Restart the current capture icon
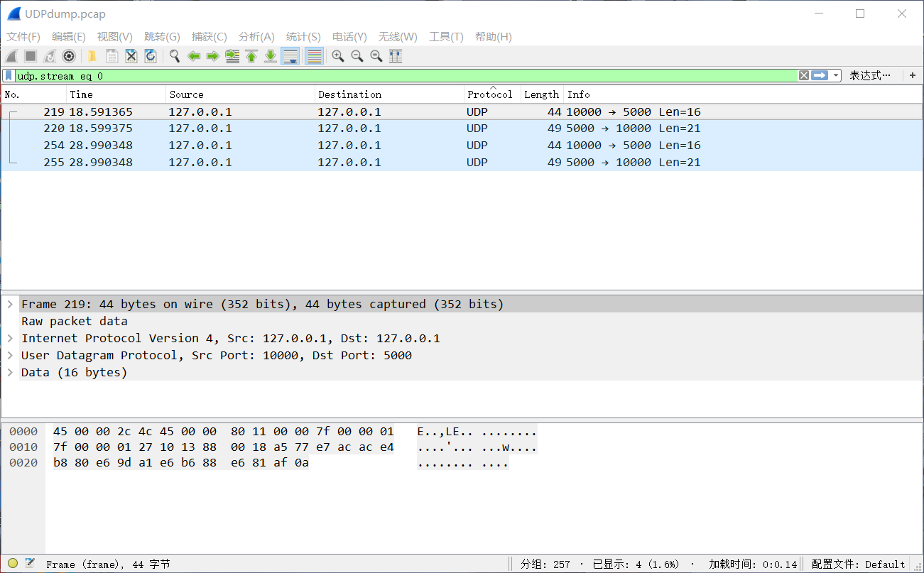924x573 pixels. point(50,56)
